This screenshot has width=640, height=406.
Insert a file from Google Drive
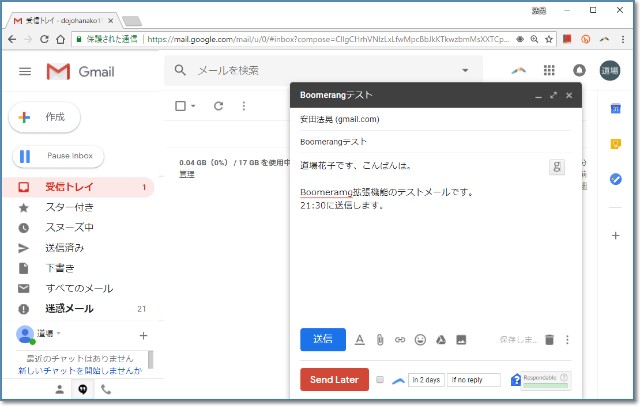[x=440, y=340]
